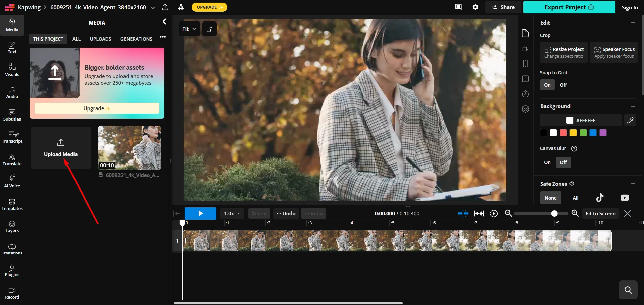Select the YouTube safe zone icon
This screenshot has width=644, height=305.
click(624, 198)
